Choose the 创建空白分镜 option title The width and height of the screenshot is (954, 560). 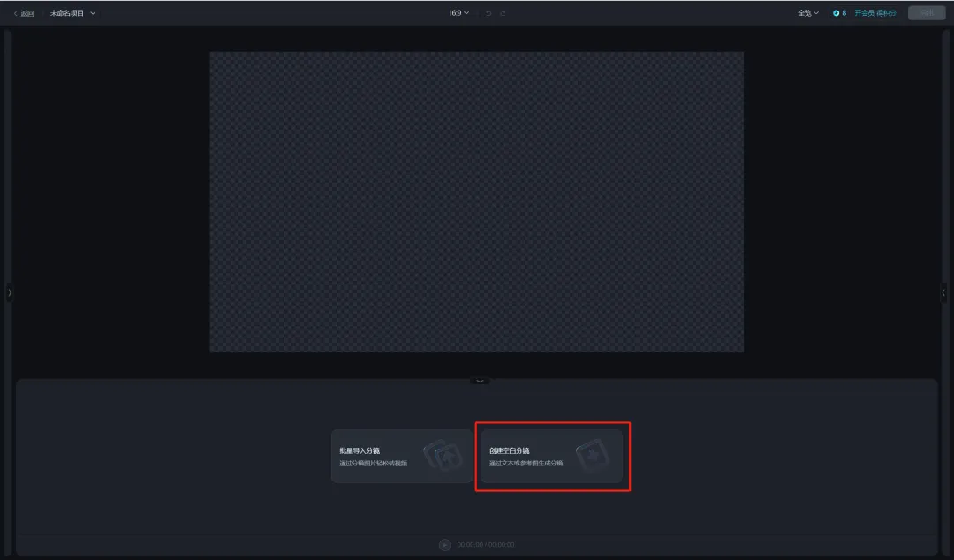(510, 450)
